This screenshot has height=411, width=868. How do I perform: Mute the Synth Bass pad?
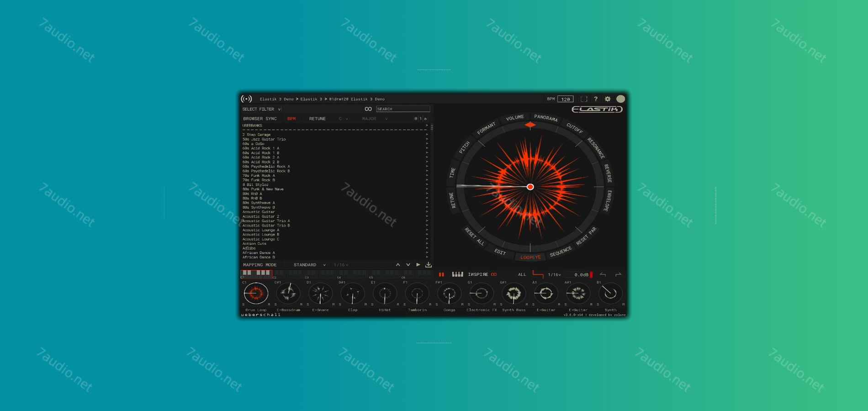pos(526,305)
